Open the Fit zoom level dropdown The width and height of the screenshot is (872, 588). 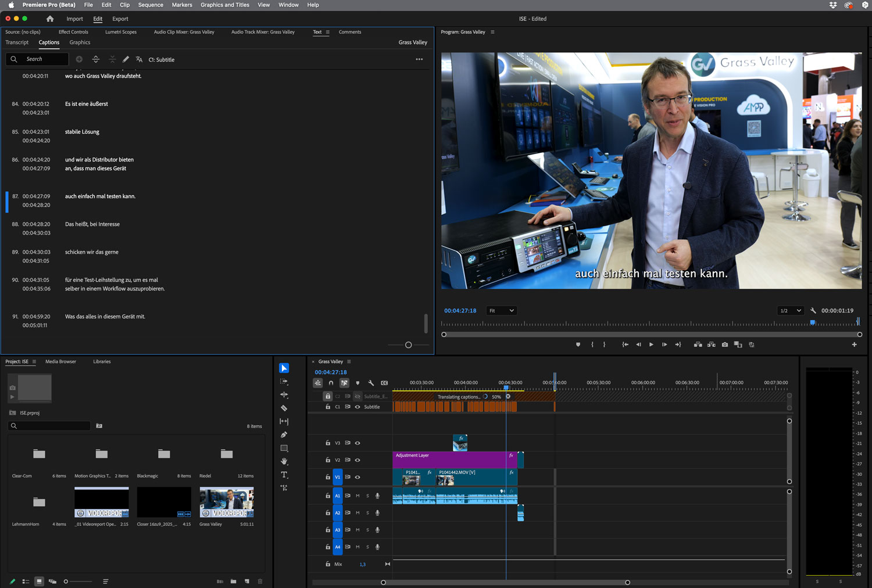(x=501, y=311)
